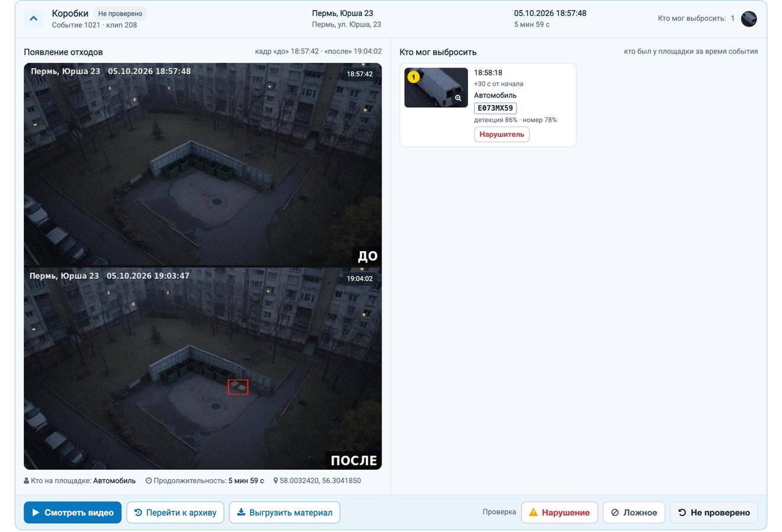Open the suspect avatar in the header

(749, 18)
